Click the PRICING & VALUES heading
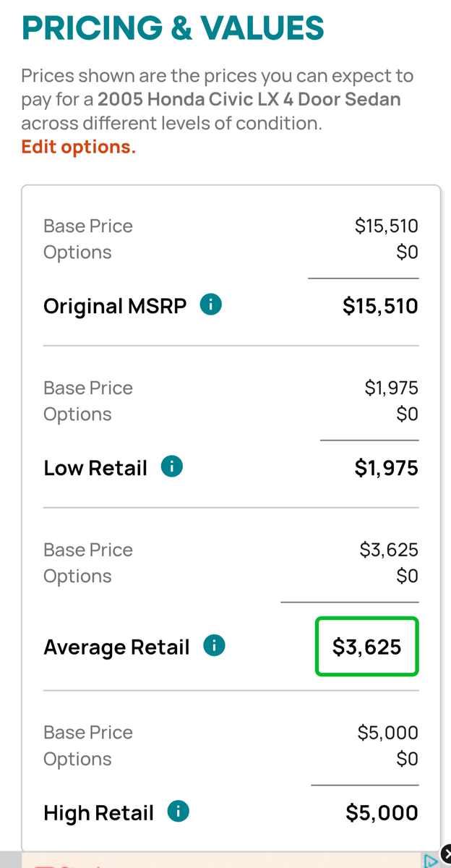451x868 pixels. coord(173,27)
